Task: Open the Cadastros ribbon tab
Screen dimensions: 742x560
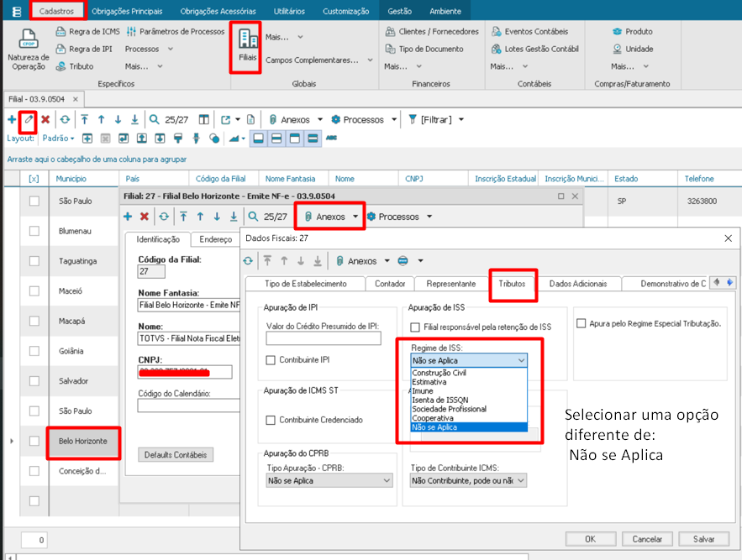Action: pos(57,11)
